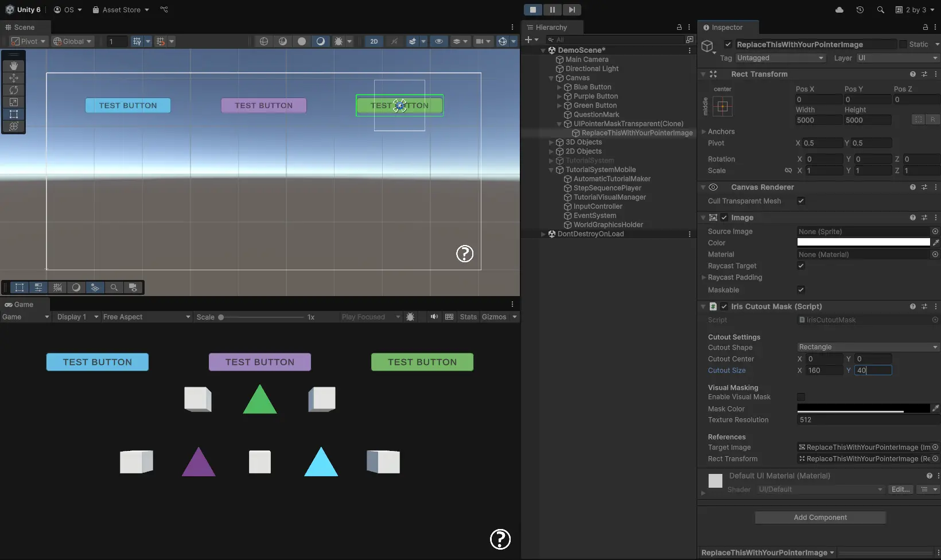Image resolution: width=941 pixels, height=560 pixels.
Task: Enable the Enable Visual Mask checkbox
Action: point(801,397)
